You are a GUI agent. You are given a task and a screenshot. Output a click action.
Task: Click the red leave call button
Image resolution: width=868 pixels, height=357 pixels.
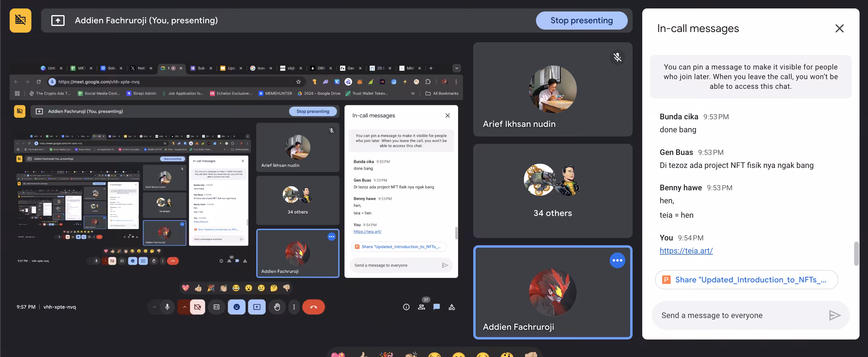[313, 307]
